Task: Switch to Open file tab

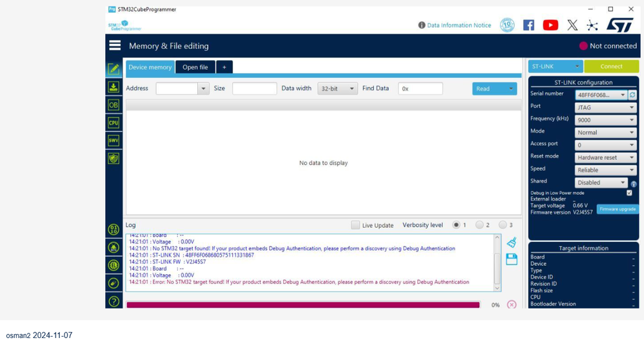Action: (195, 67)
